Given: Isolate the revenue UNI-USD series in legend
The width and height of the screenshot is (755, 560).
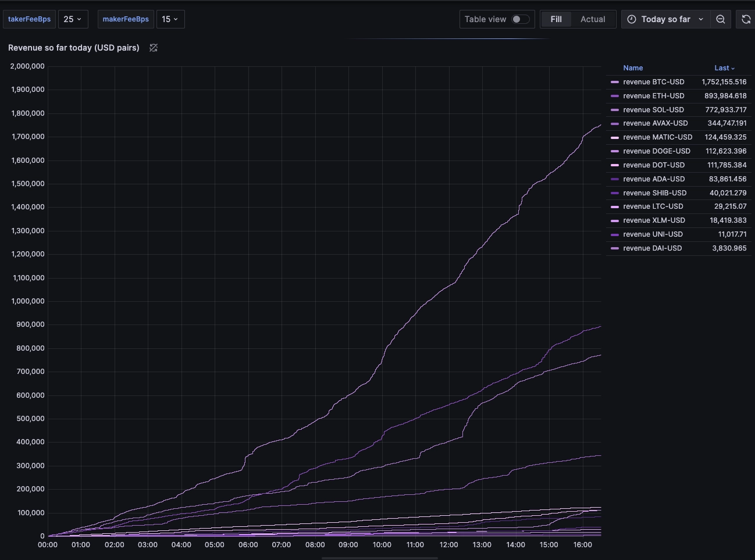Looking at the screenshot, I should (653, 234).
